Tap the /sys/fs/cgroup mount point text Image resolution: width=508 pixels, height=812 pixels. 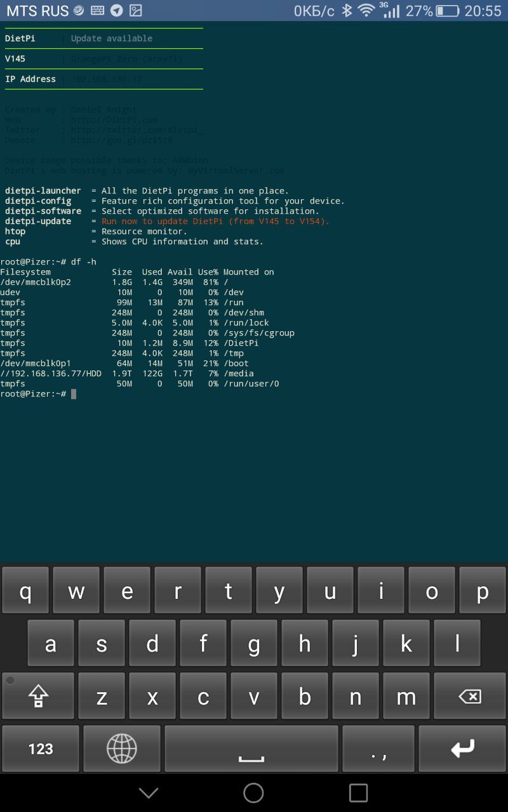click(259, 333)
